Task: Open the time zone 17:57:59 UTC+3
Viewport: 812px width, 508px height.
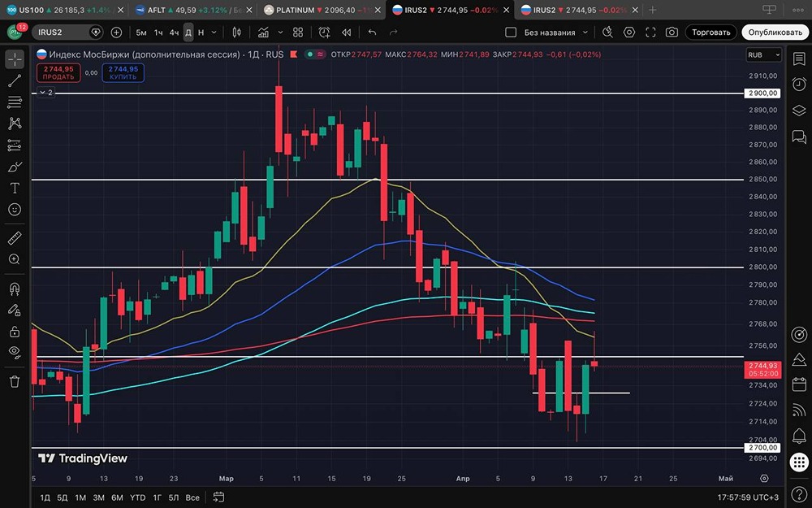Action: (x=748, y=497)
